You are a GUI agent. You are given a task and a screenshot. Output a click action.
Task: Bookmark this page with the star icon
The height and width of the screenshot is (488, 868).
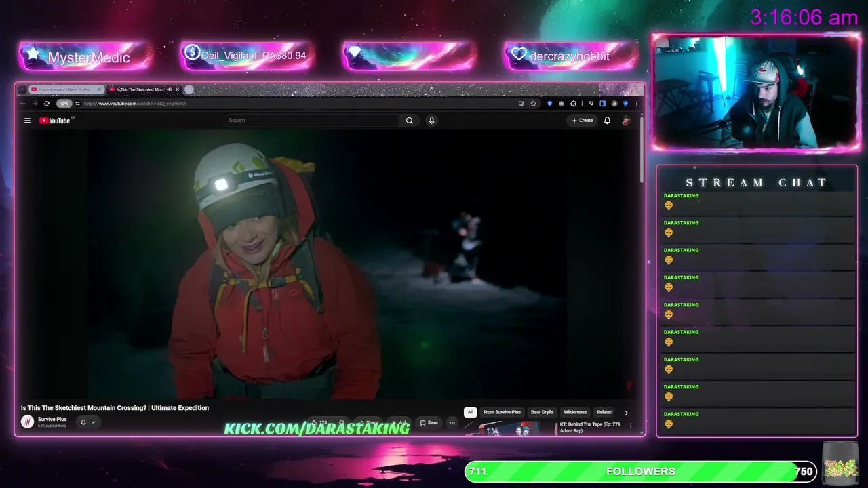tap(534, 104)
